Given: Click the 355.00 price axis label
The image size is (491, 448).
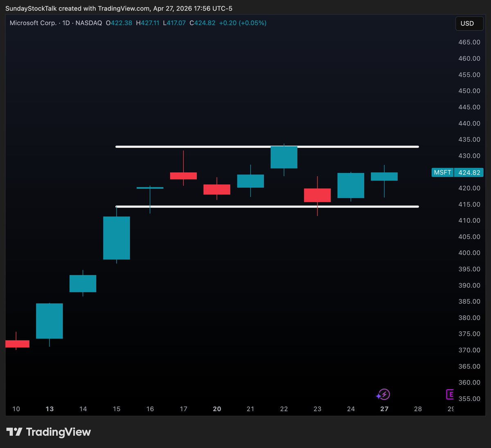Looking at the screenshot, I should (x=469, y=398).
